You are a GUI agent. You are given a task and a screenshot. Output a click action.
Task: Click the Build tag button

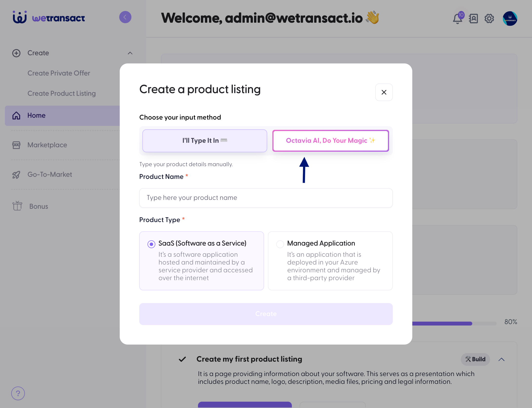click(475, 359)
